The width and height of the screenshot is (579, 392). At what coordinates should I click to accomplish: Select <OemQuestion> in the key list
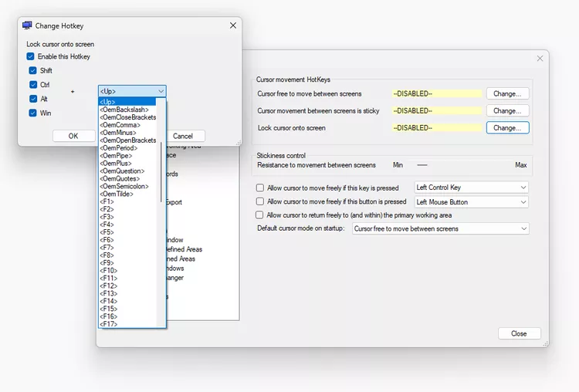click(127, 171)
